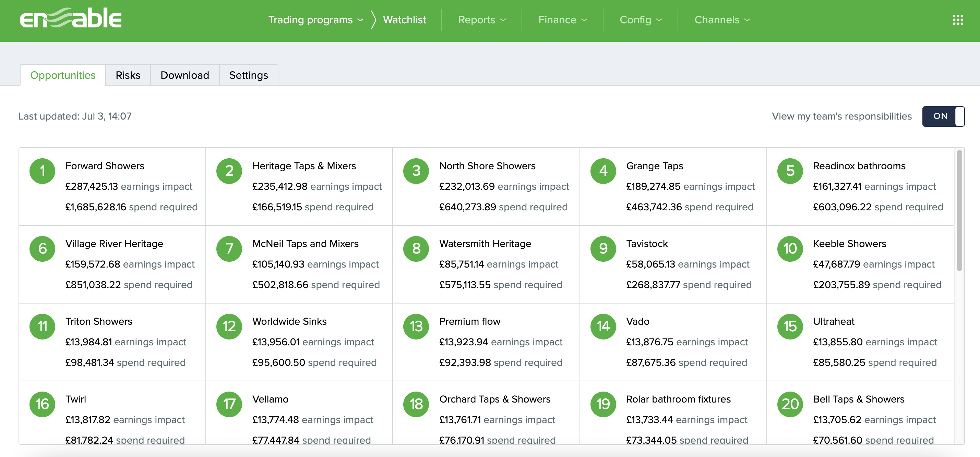Select rank 15 green circle badge
This screenshot has width=980, height=457.
tap(790, 326)
